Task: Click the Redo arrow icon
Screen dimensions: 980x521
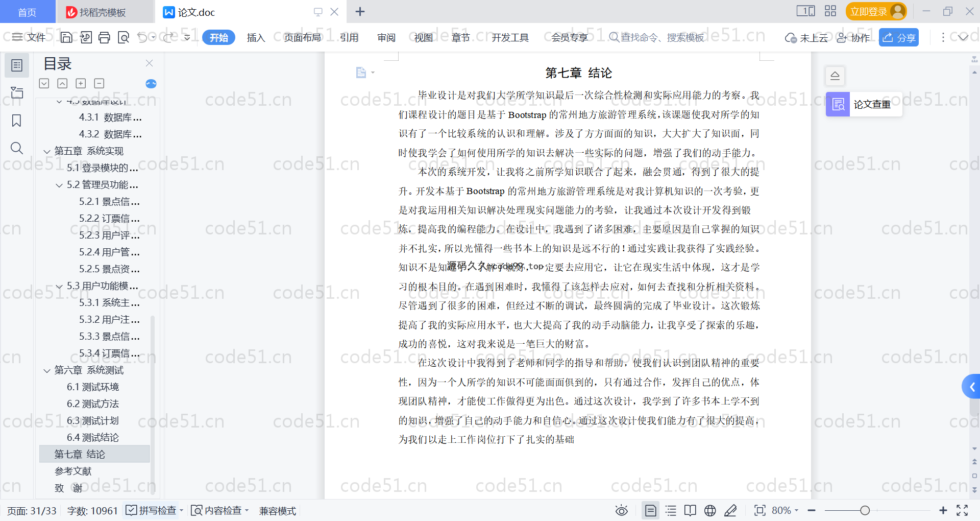Action: [168, 37]
